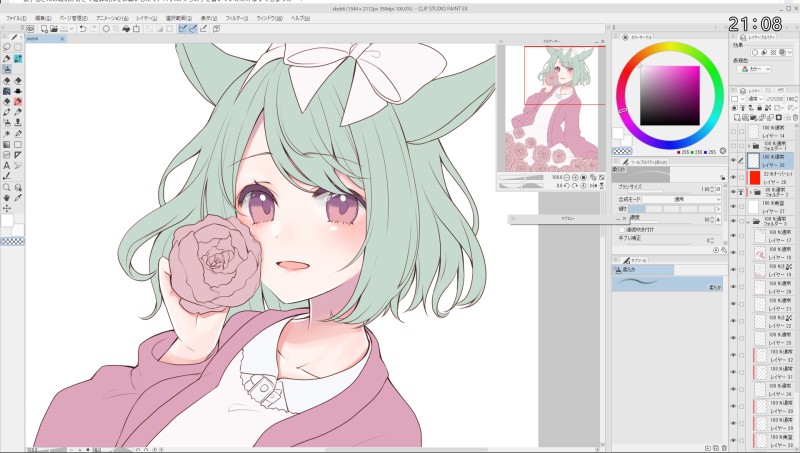This screenshot has width=800, height=453.
Task: Click the Scale/Rotate transform icon in the command bar
Action: tap(136, 29)
